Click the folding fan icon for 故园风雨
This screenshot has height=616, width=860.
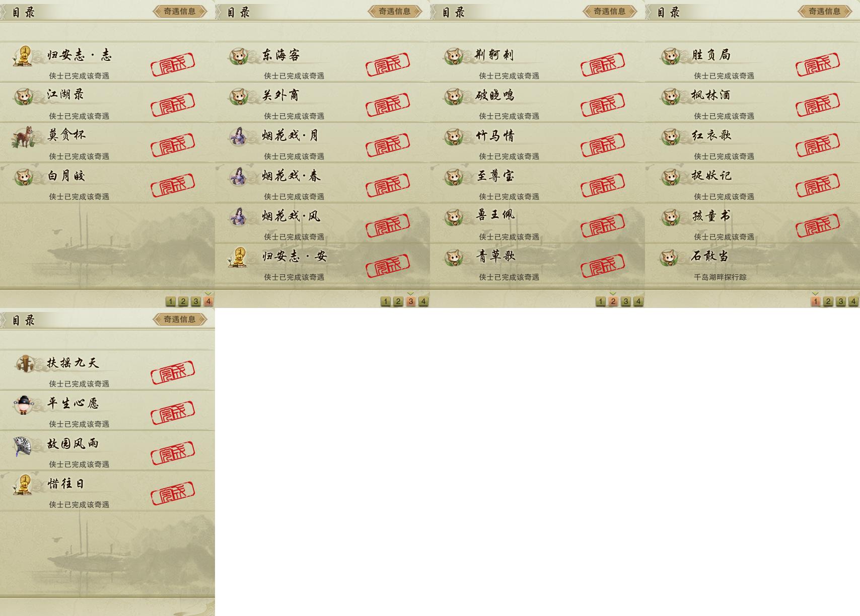[23, 445]
